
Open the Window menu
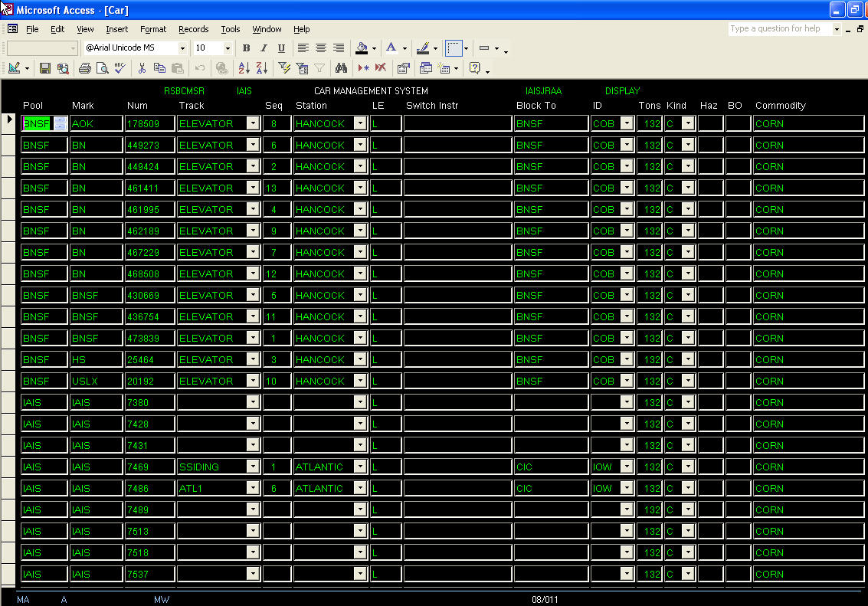267,29
